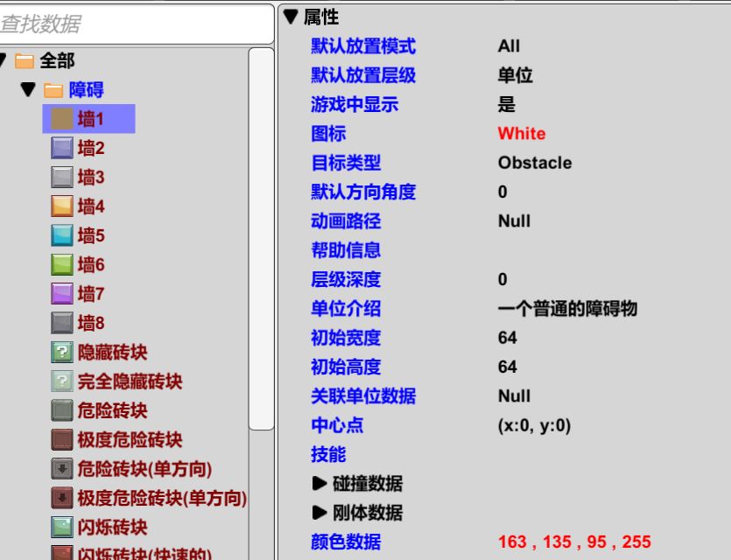
Task: Click the 游戏中显示 value 是
Action: [506, 104]
